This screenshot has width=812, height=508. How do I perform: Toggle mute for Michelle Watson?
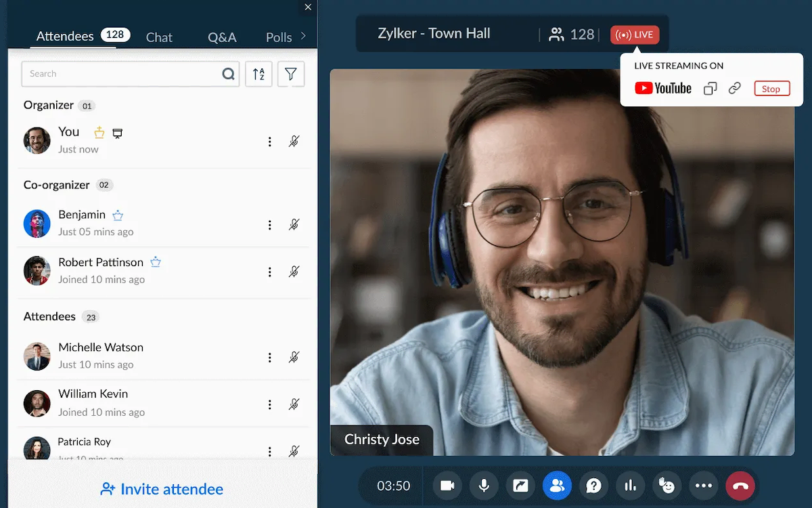pos(294,357)
